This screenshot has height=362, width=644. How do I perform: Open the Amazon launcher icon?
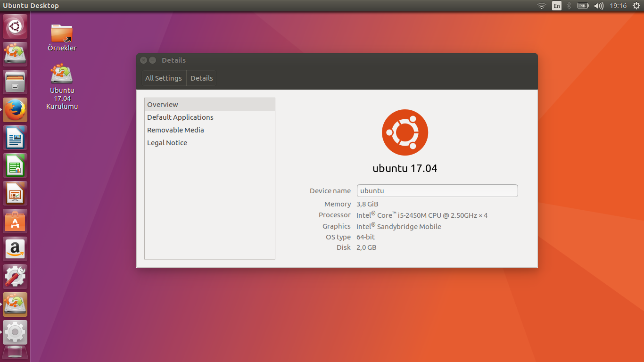coord(15,249)
